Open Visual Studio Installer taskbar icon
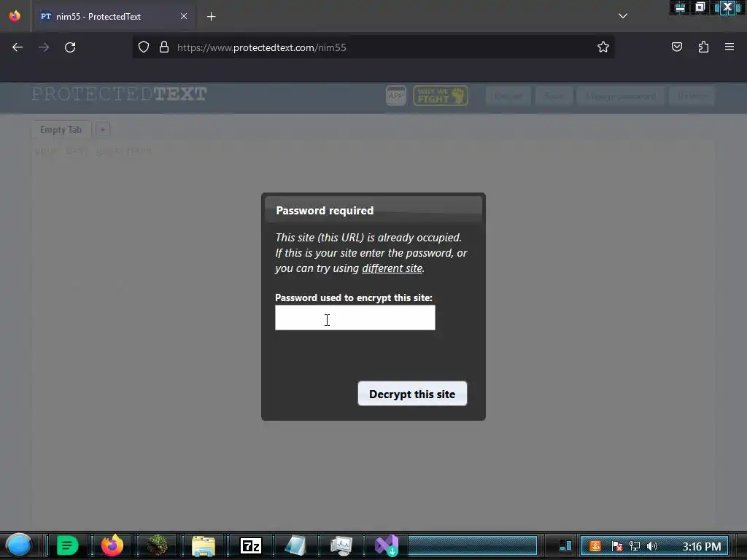This screenshot has height=560, width=747. (x=387, y=545)
